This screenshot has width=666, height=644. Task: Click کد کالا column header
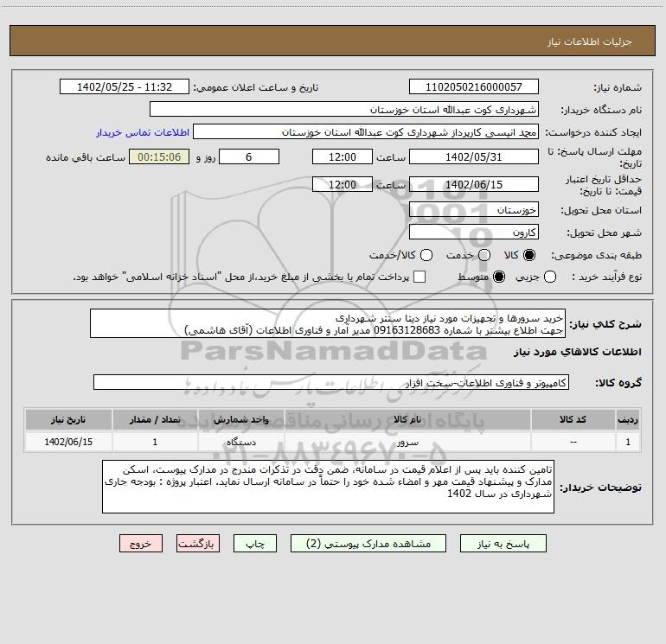pos(573,419)
